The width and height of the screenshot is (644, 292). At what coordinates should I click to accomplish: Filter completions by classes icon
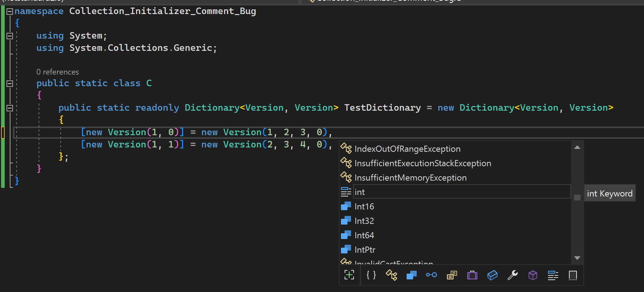(391, 275)
